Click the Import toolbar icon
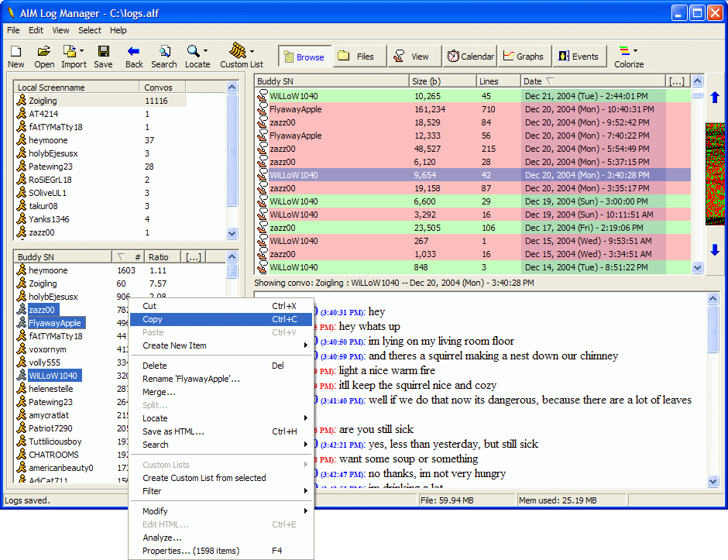The image size is (728, 560). click(x=69, y=50)
